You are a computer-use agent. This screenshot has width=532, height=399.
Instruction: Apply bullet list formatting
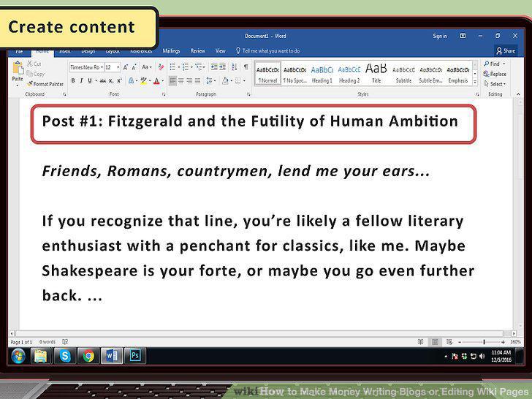172,67
